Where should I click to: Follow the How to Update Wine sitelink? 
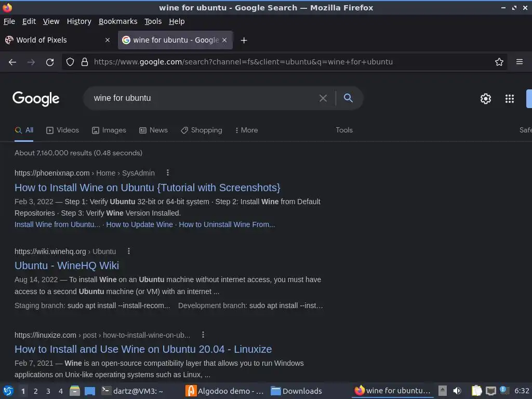click(139, 224)
